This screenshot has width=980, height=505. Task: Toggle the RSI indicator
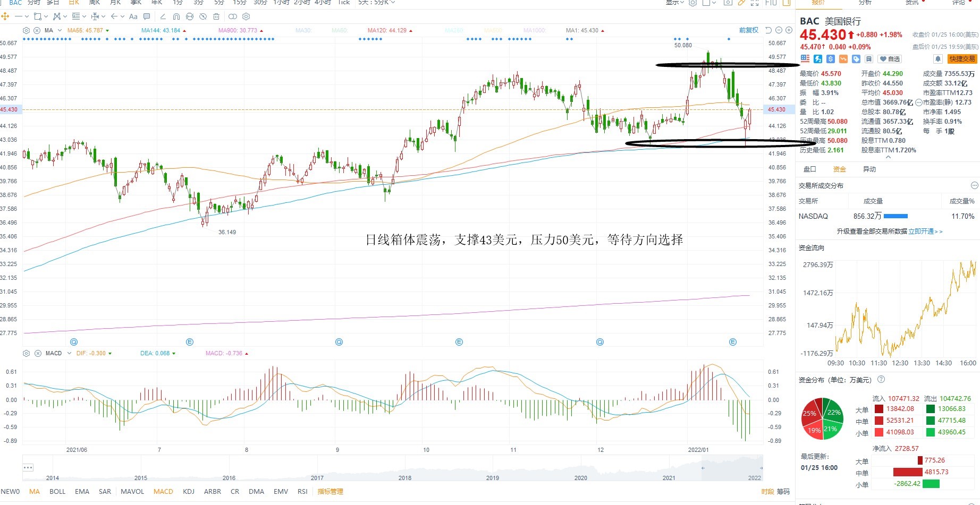click(302, 492)
